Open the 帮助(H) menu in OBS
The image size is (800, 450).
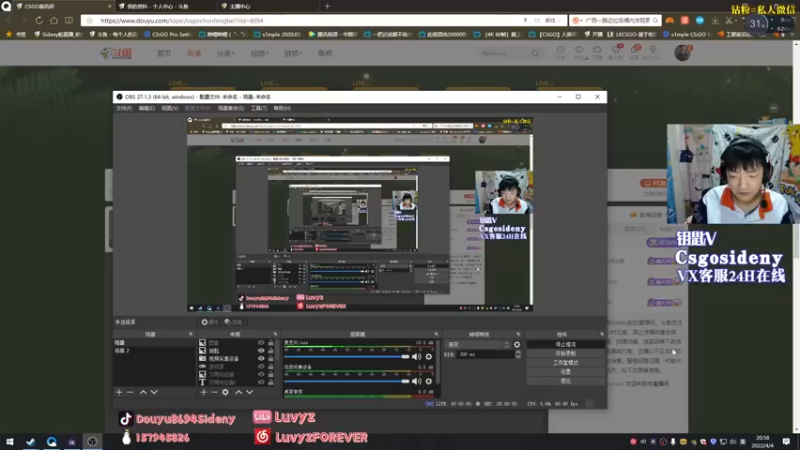pyautogui.click(x=282, y=108)
